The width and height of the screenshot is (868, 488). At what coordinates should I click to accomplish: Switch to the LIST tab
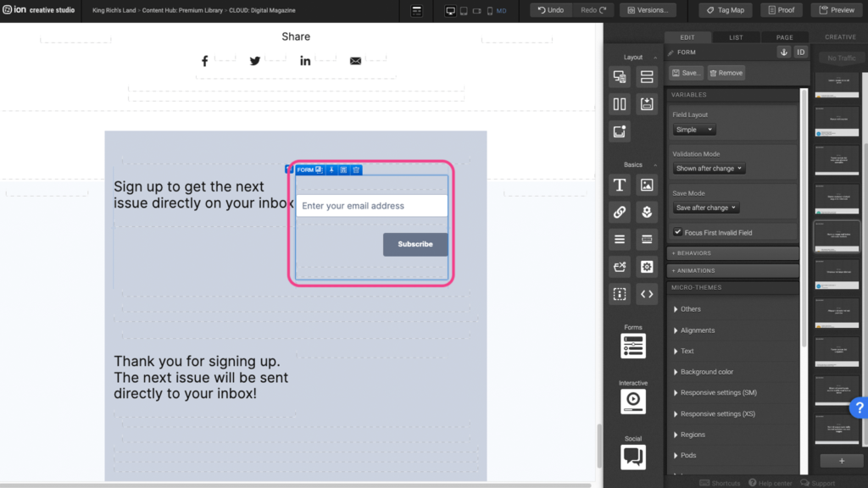(736, 37)
